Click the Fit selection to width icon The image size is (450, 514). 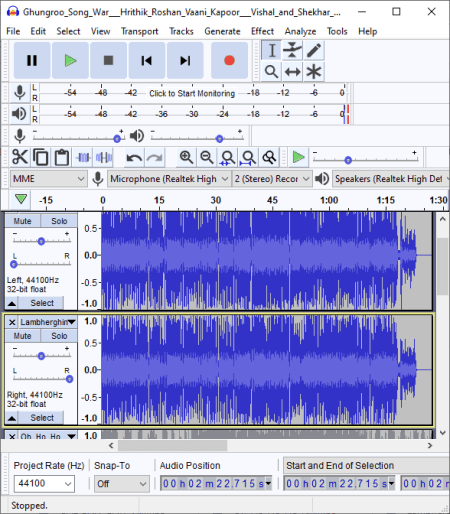(x=227, y=157)
